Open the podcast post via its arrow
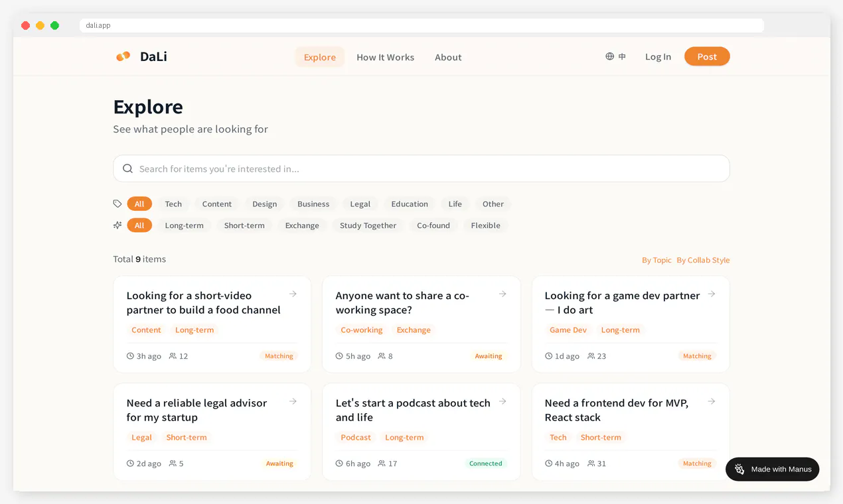Screen dimensions: 843x504 coord(502,401)
